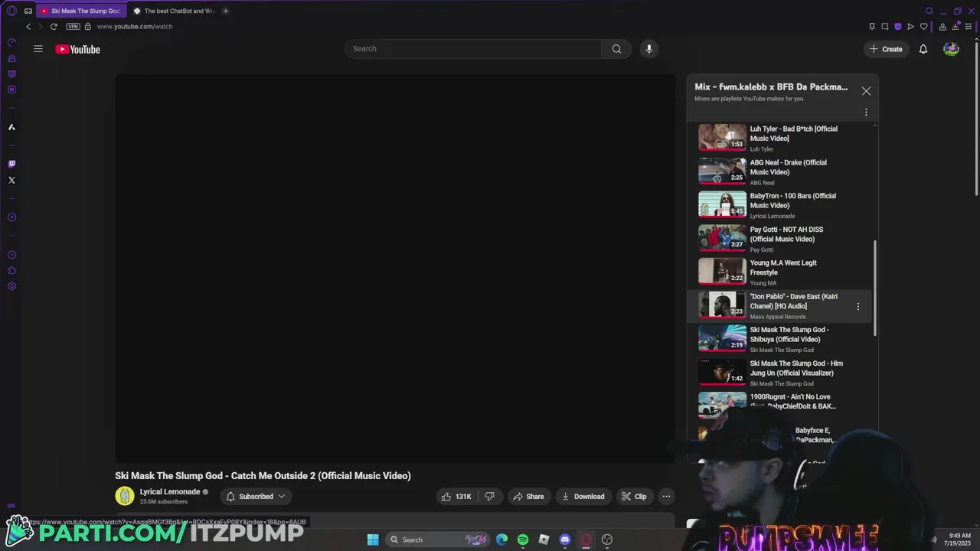The image size is (980, 551).
Task: Download the video
Action: point(583,497)
